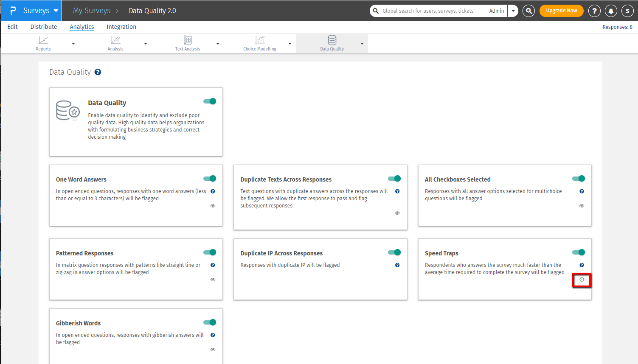Expand the Analysis dropdown arrow
This screenshot has width=638, height=364.
pos(146,44)
